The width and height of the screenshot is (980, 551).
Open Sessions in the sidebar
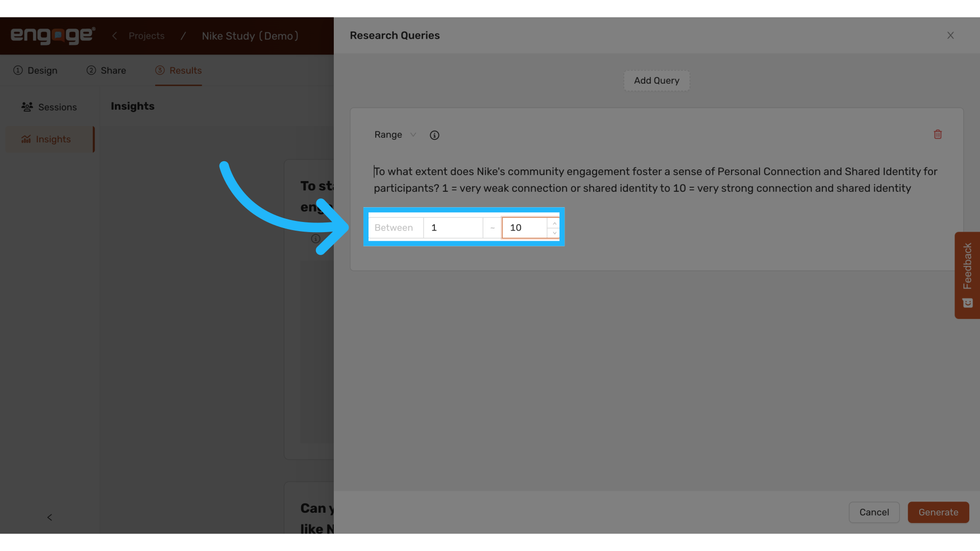click(49, 107)
